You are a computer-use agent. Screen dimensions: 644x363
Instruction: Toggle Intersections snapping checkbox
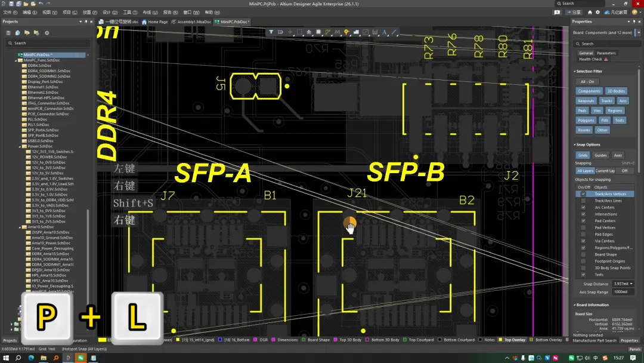(583, 214)
